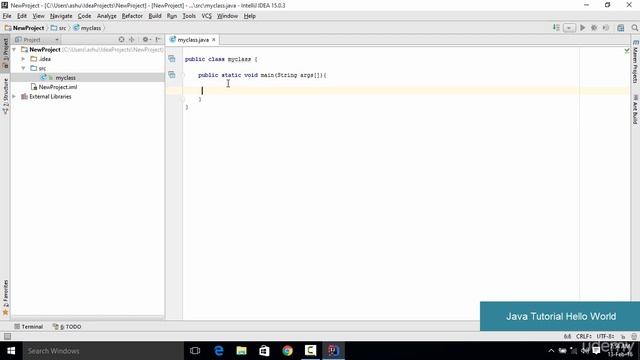Click the green Run arrow icon

[x=582, y=28]
